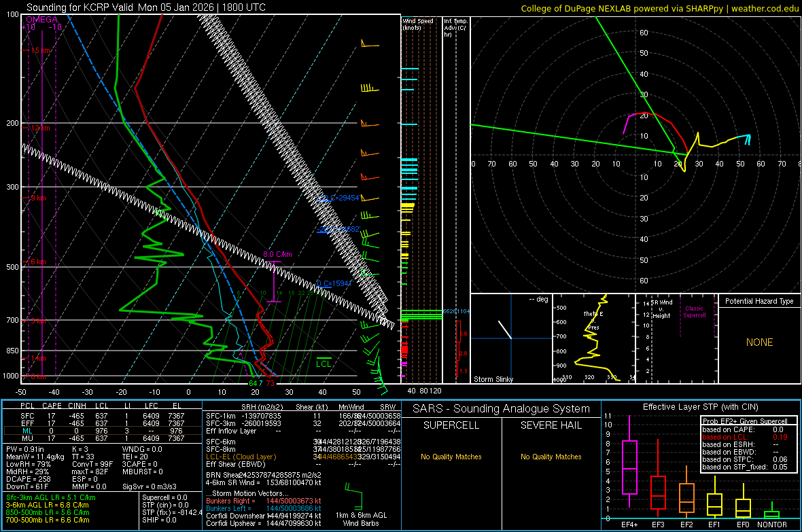
Task: Click the 'Potential Hazard Type' header
Action: click(759, 301)
